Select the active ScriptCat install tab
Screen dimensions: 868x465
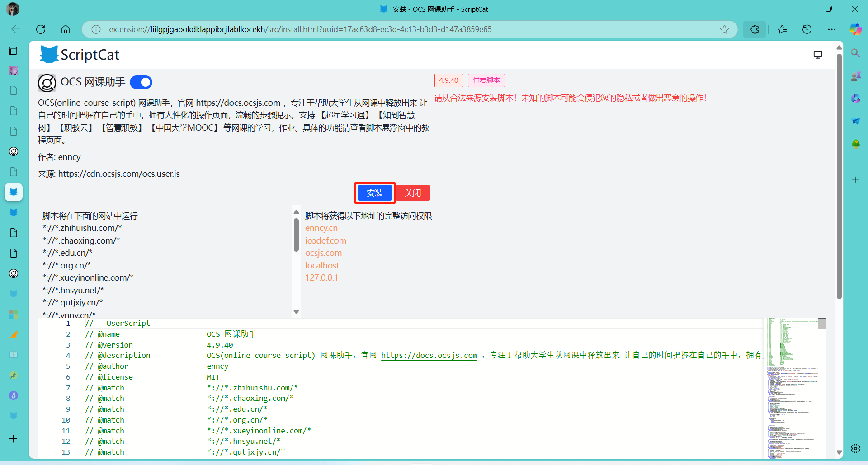pyautogui.click(x=14, y=192)
